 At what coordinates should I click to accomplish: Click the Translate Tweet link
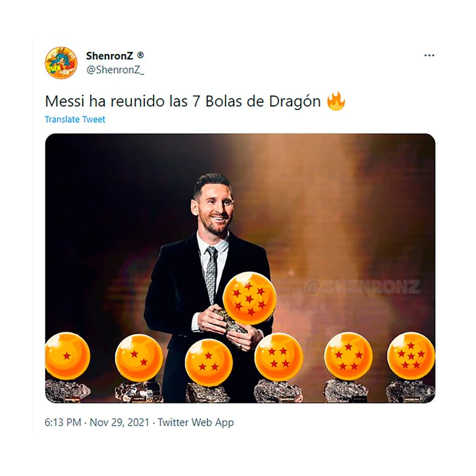(x=75, y=120)
